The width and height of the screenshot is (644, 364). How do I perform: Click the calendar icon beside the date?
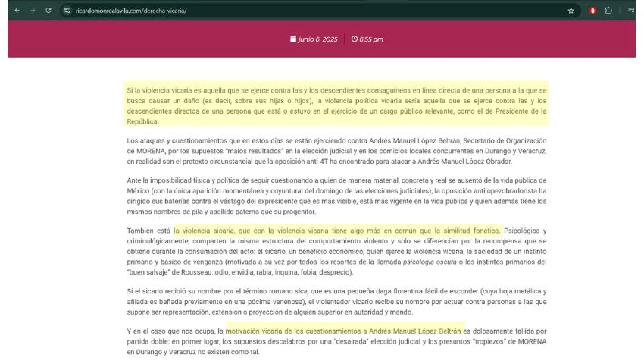click(x=293, y=39)
